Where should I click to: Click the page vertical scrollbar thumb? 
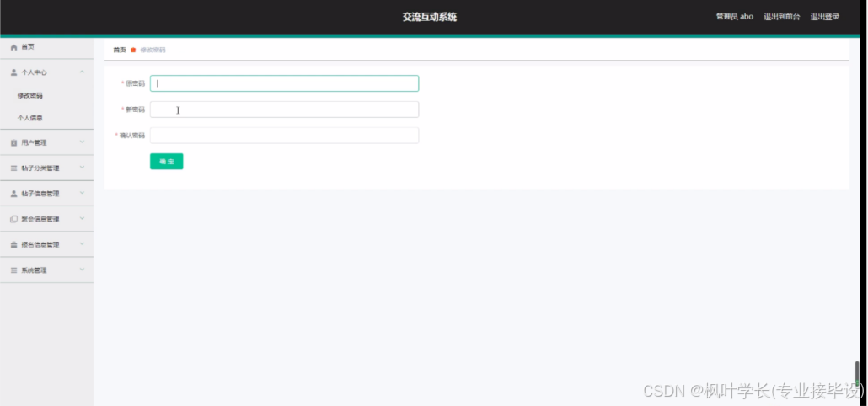(x=858, y=374)
